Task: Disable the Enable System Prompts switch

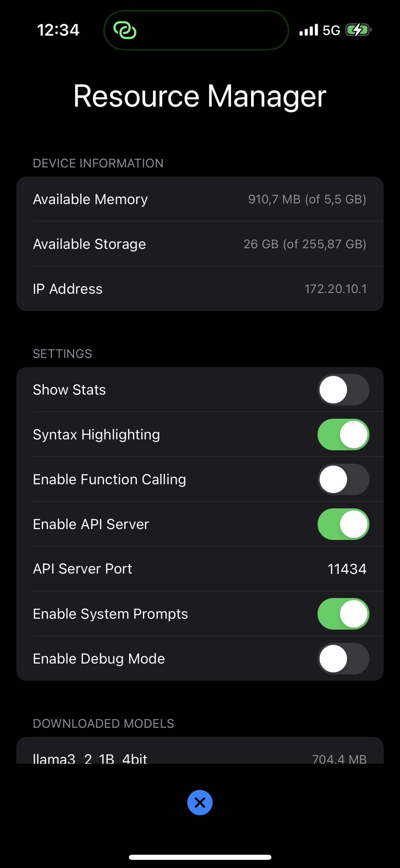Action: pos(343,614)
